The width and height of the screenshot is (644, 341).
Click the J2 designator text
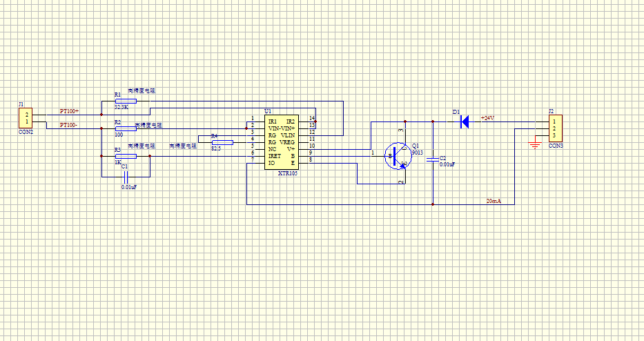[552, 111]
